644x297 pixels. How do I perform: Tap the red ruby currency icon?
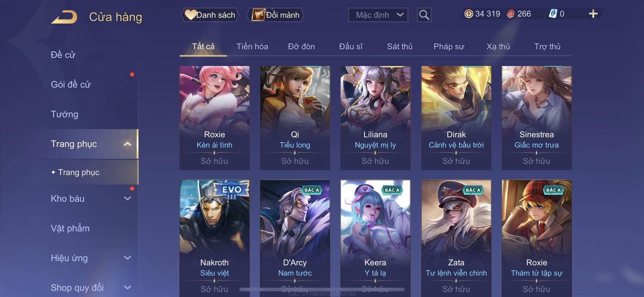point(511,14)
